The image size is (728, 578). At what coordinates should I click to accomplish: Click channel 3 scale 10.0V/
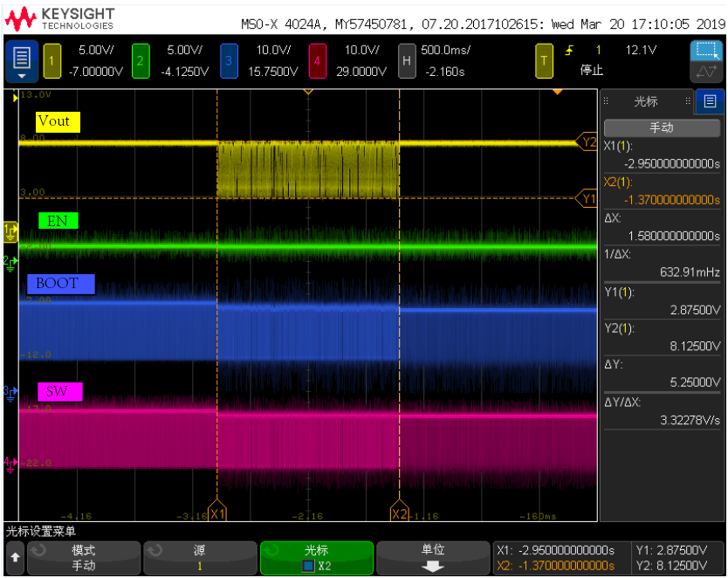click(273, 50)
